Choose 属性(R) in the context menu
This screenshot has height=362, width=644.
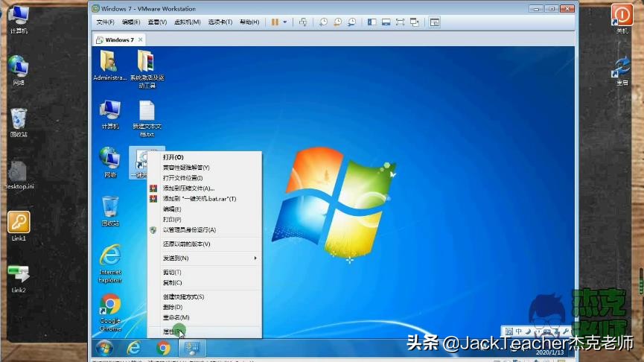(x=205, y=331)
